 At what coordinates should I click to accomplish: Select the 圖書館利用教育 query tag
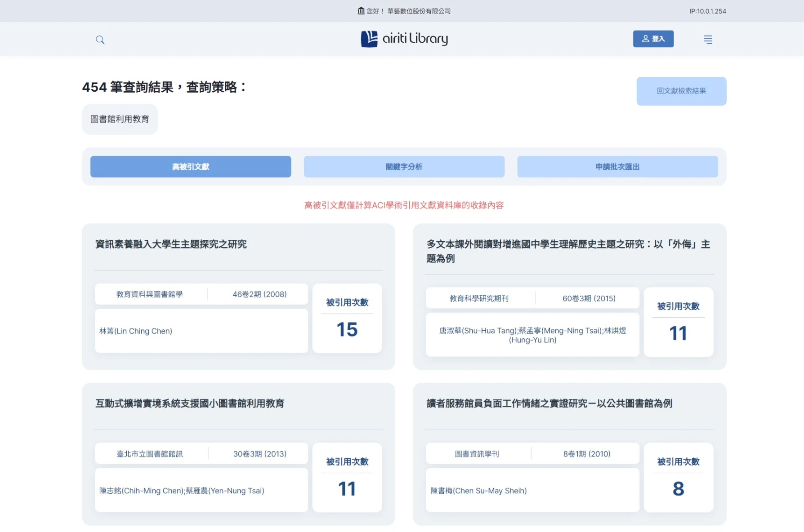[x=120, y=119]
